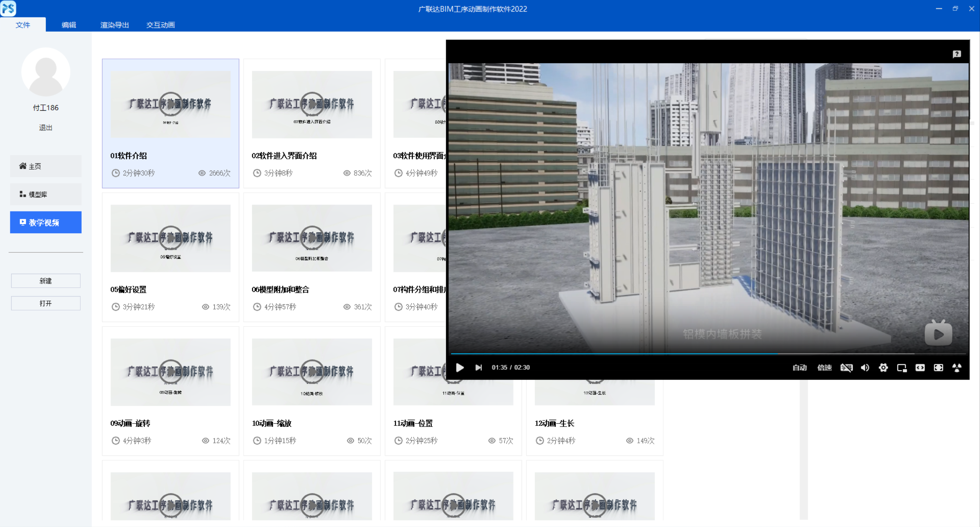Enable picture-in-picture mode
Screen dimensions: 980x527
(x=902, y=368)
